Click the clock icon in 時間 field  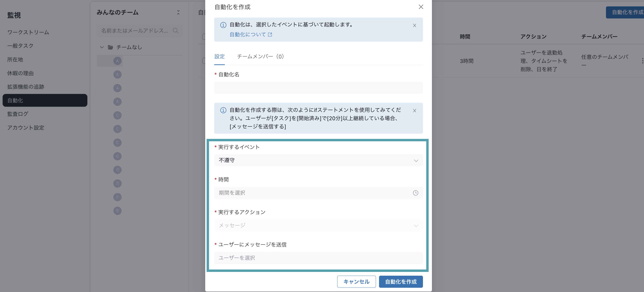[415, 193]
